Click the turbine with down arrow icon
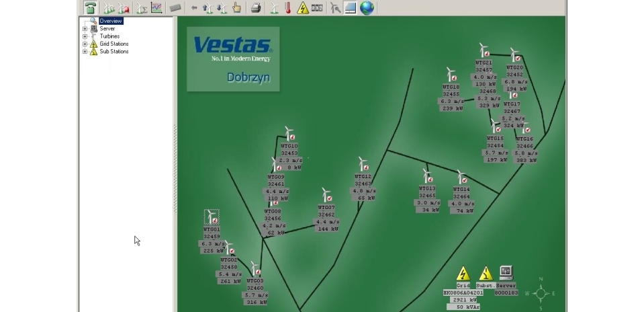Viewport: 644px width, 312px height. (x=222, y=8)
